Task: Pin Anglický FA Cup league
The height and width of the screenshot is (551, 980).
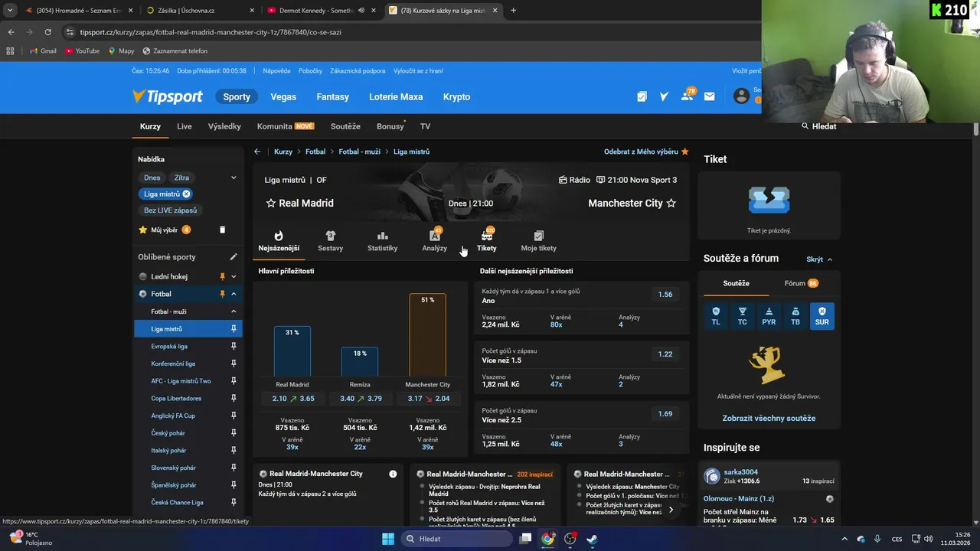Action: pos(234,416)
